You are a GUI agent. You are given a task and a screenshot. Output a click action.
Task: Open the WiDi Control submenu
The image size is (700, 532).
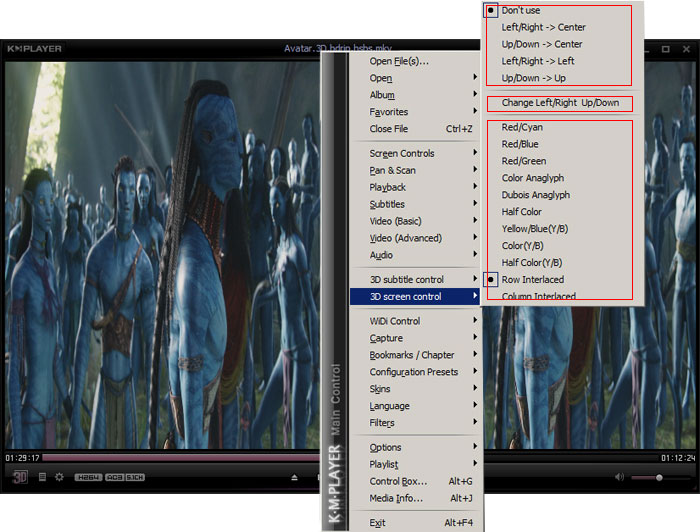point(415,321)
